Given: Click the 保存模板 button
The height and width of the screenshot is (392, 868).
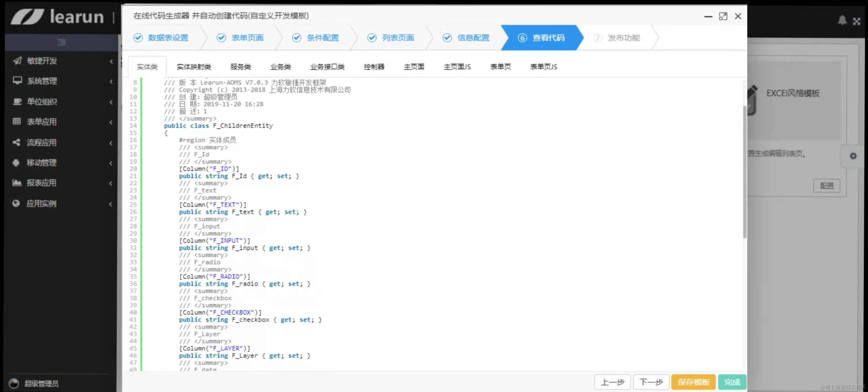Looking at the screenshot, I should coord(694,382).
